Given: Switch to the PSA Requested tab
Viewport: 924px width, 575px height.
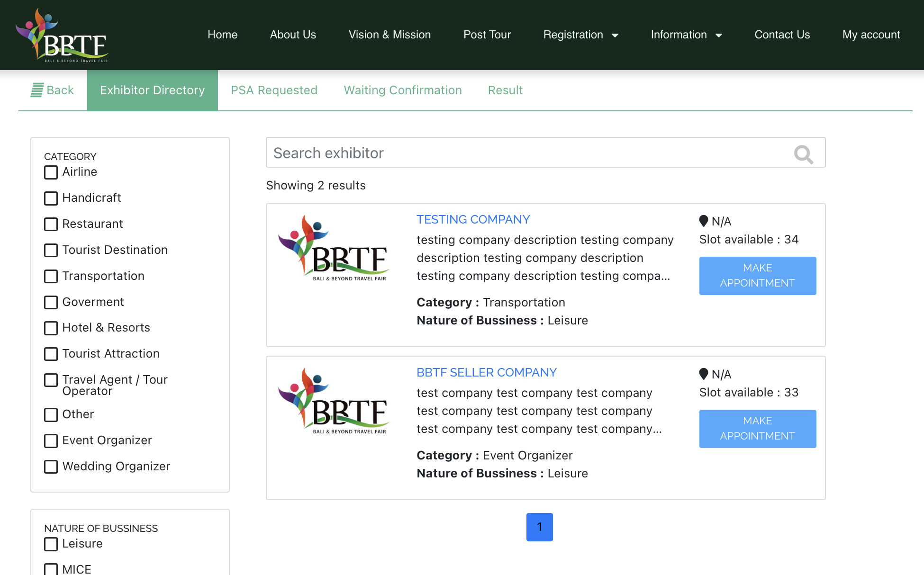Looking at the screenshot, I should tap(274, 90).
